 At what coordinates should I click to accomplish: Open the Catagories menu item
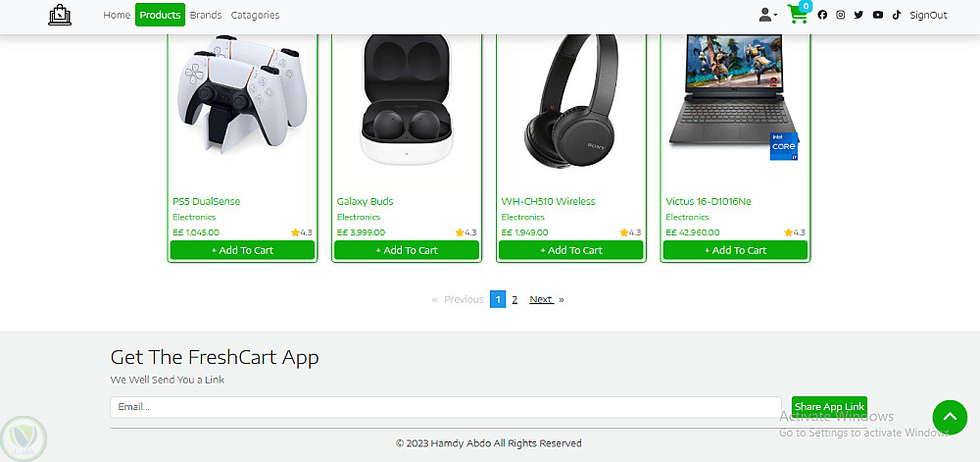pos(255,15)
